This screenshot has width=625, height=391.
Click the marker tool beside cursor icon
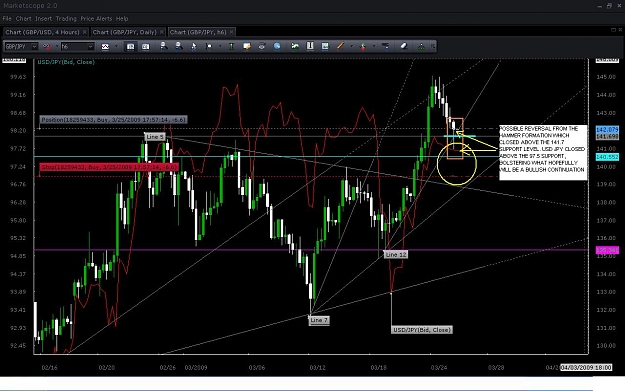[209, 46]
